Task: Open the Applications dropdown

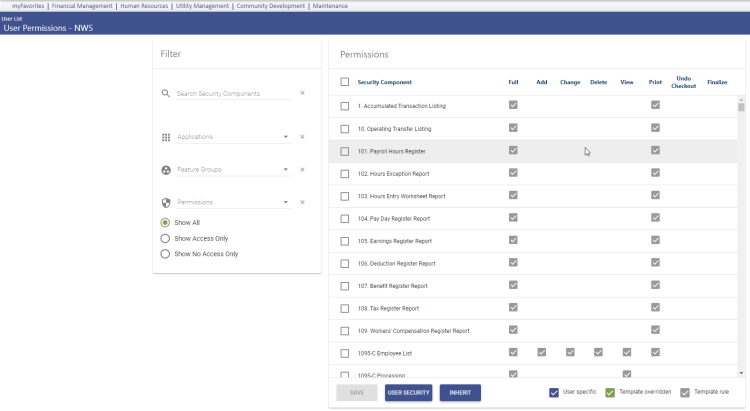Action: [286, 137]
